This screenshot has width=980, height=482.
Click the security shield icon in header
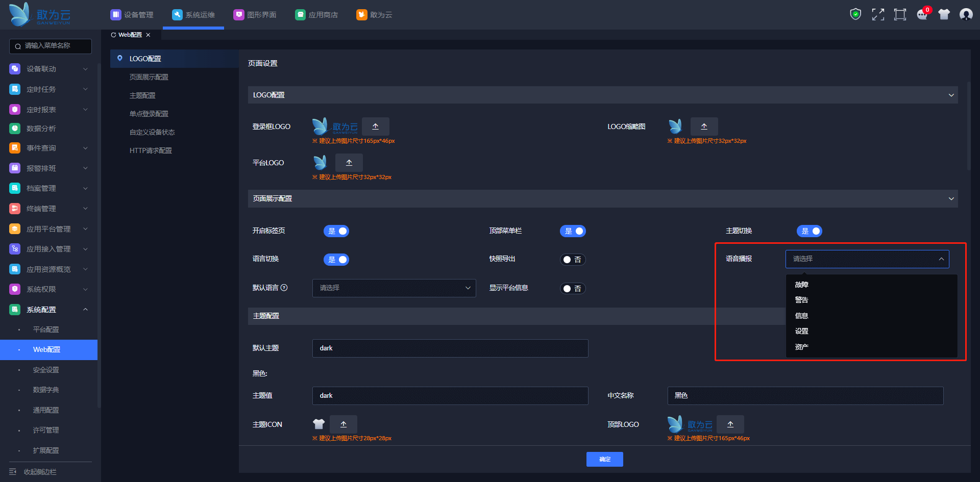[855, 14]
